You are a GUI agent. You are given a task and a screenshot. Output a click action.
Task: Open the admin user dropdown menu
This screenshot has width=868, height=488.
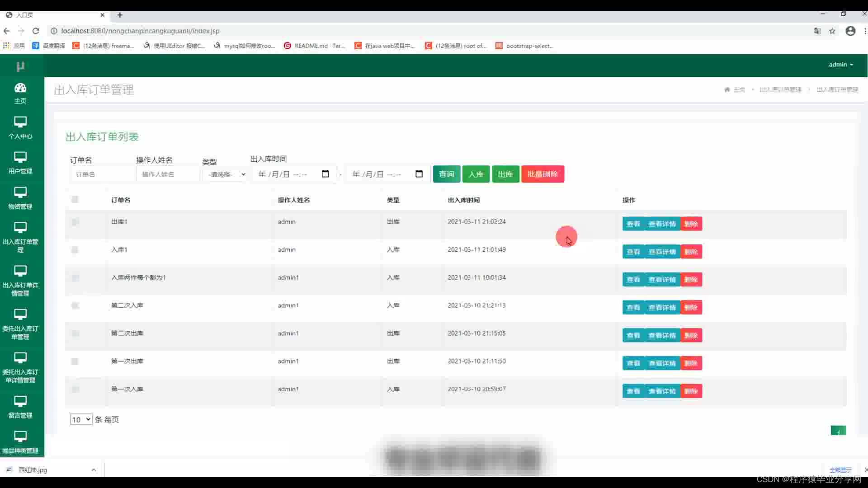click(x=841, y=65)
